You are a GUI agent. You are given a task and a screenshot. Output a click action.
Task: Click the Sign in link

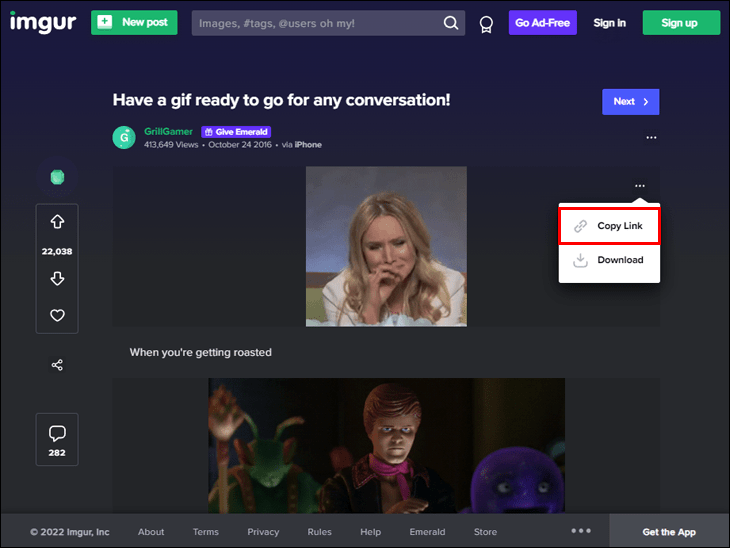pos(609,23)
